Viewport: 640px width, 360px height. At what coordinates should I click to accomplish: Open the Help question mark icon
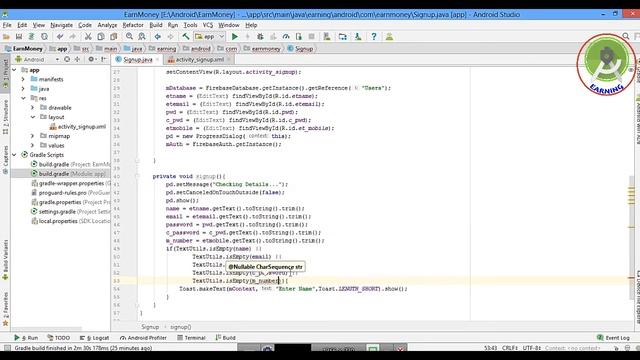(x=373, y=37)
